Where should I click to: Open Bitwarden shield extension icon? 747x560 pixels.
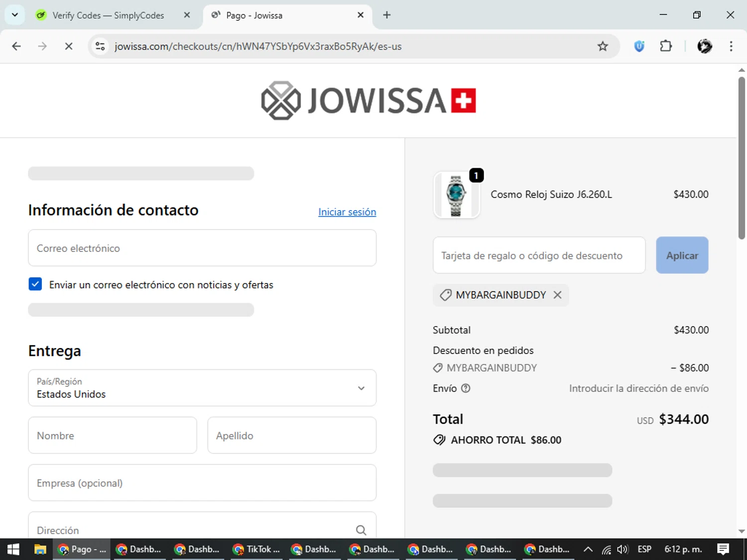(x=639, y=46)
